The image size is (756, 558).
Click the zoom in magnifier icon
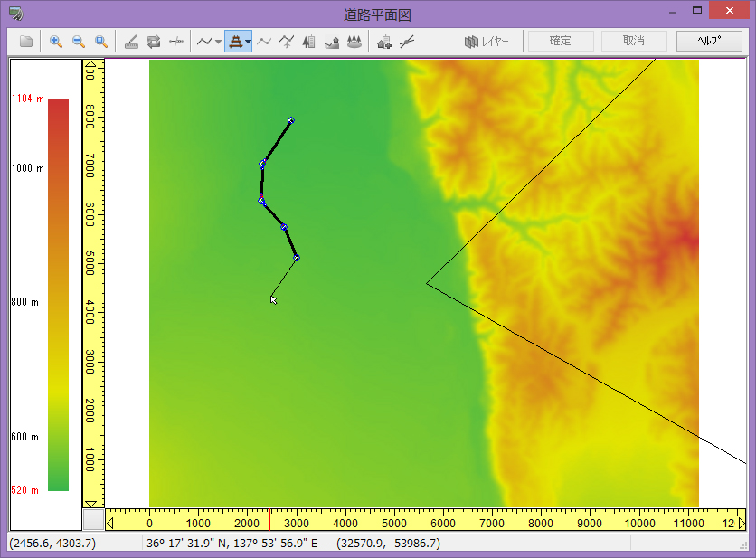56,42
